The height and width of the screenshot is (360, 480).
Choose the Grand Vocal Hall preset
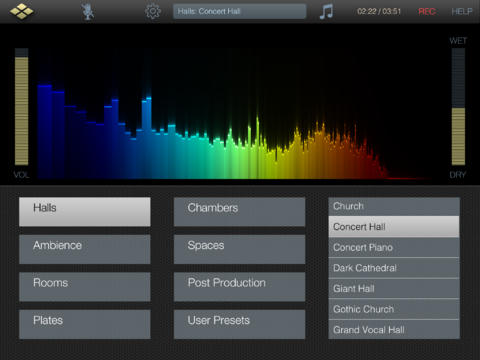(x=394, y=330)
